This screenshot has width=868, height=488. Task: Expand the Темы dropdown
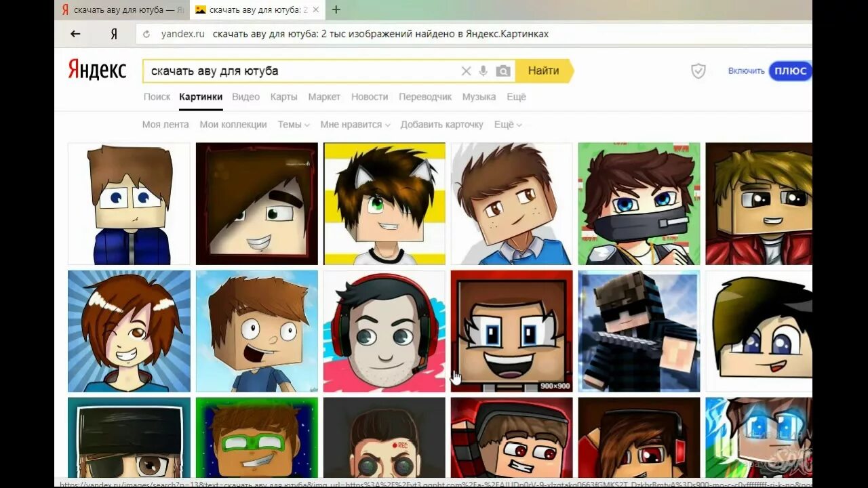point(294,125)
